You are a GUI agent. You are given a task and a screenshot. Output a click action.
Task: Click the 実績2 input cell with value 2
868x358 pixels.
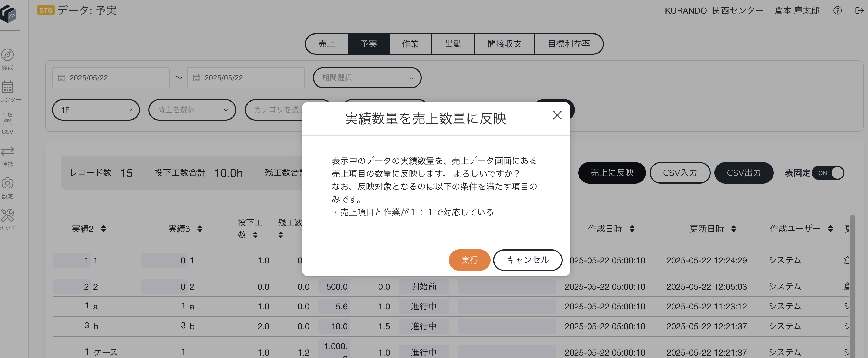[72, 287]
